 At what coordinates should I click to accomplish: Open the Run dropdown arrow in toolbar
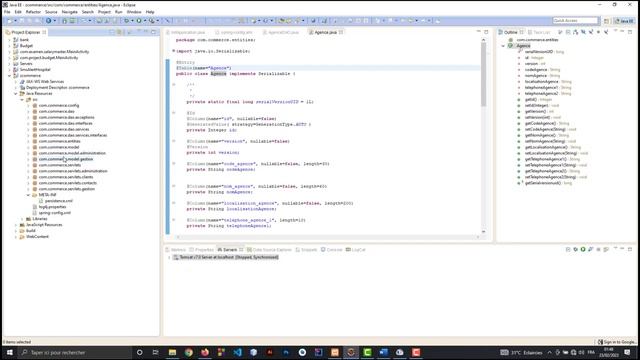(144, 20)
